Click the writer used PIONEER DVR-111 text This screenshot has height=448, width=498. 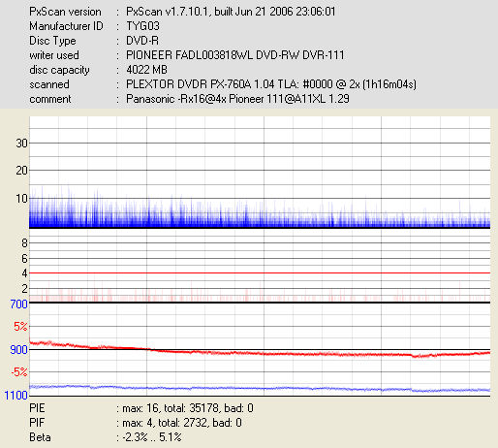(x=234, y=55)
